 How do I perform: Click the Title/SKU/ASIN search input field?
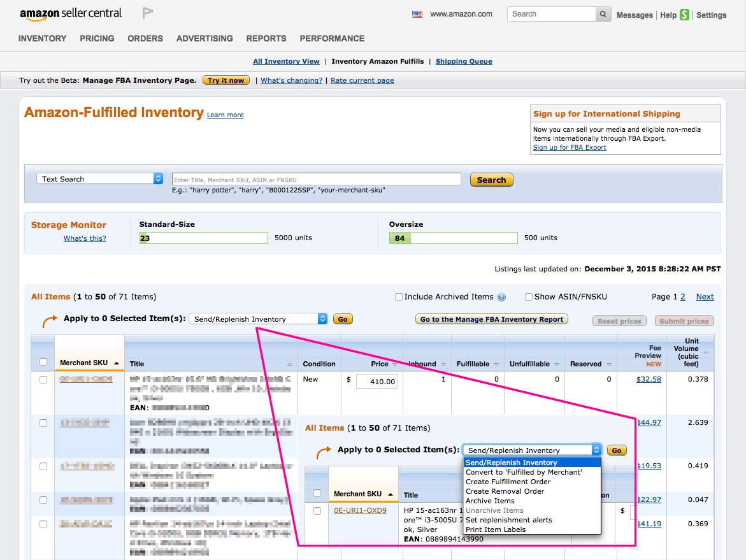(x=317, y=180)
